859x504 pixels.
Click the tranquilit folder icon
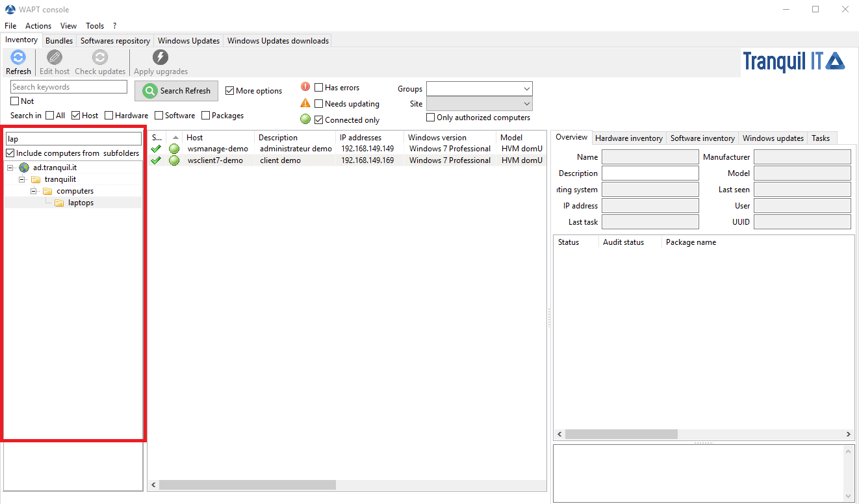coord(36,179)
